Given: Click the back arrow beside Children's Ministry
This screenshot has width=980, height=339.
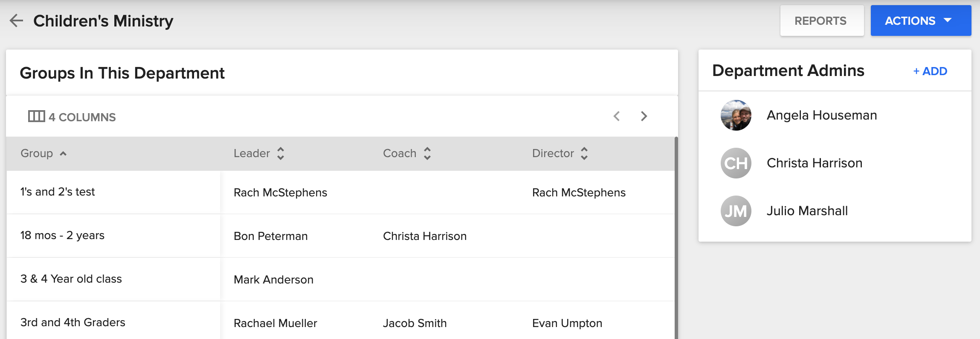Looking at the screenshot, I should [x=16, y=20].
